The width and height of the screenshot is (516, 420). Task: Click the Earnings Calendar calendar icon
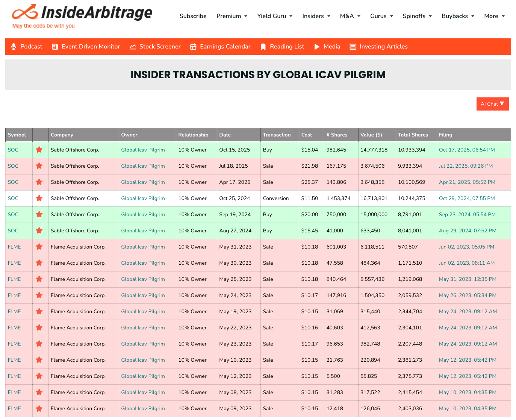pos(193,47)
